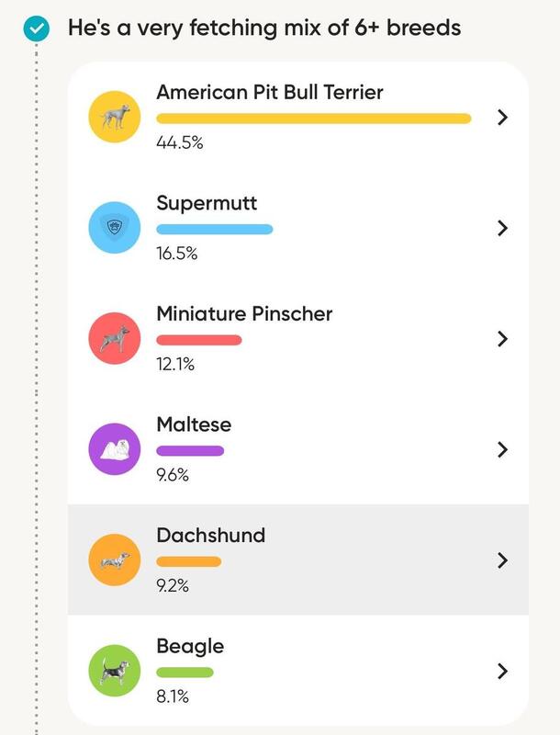Tap the blue Supermutt shield icon
The width and height of the screenshot is (560, 735).
[x=115, y=228]
